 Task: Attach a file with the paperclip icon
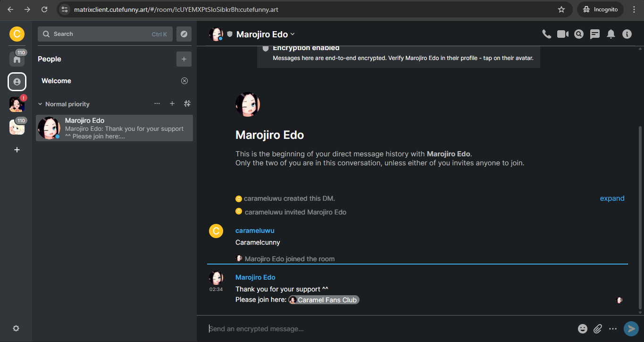click(x=598, y=329)
